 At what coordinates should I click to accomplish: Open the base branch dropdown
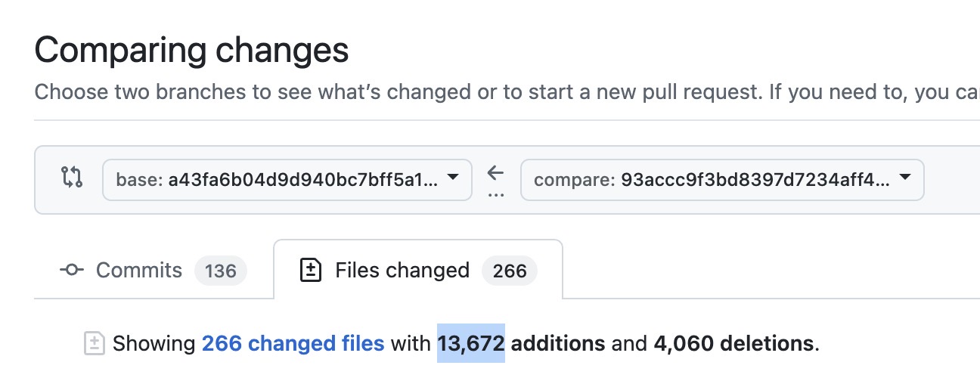[x=287, y=180]
